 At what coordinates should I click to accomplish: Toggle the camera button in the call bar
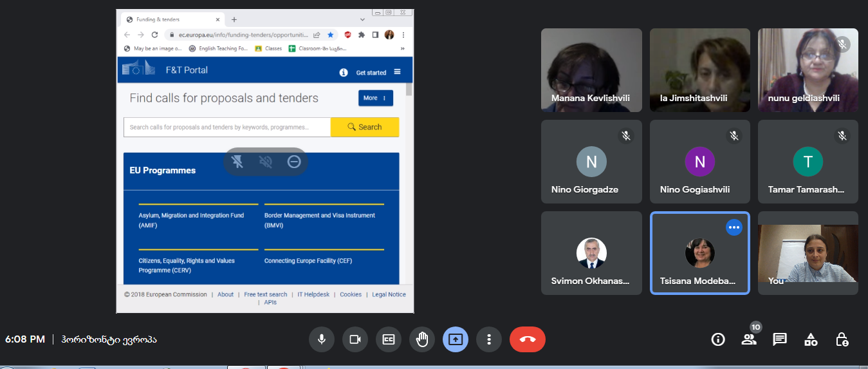[x=355, y=339]
